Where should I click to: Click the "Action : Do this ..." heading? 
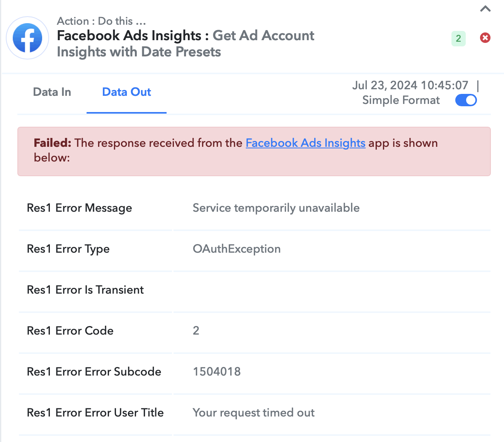(101, 21)
